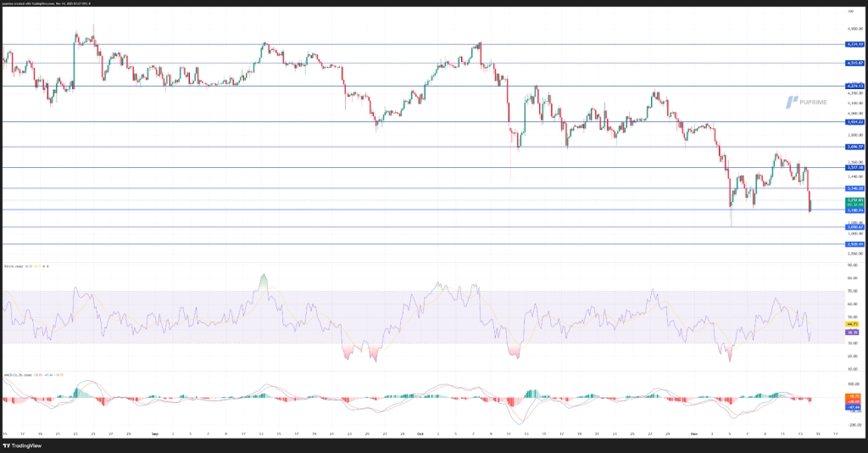Select the 4,515.87 price level label
This screenshot has width=868, height=453.
pyautogui.click(x=854, y=63)
